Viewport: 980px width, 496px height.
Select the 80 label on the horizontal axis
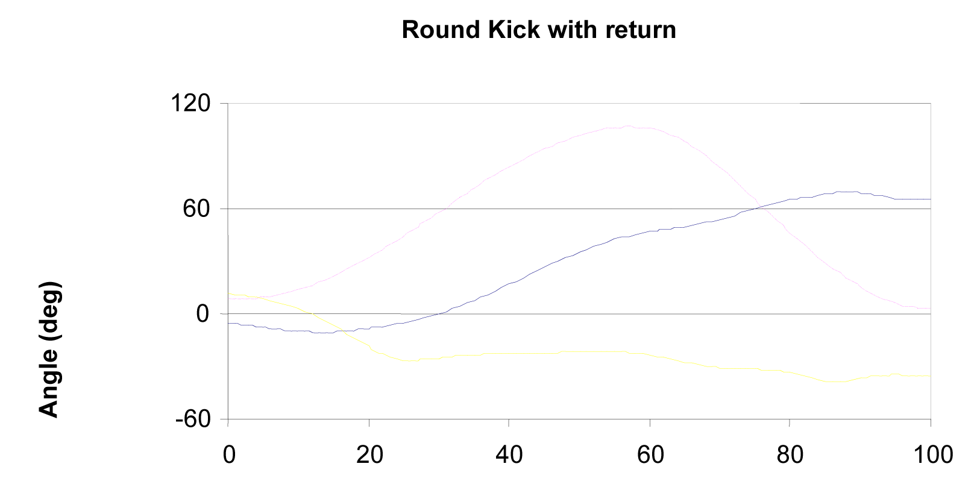point(790,454)
